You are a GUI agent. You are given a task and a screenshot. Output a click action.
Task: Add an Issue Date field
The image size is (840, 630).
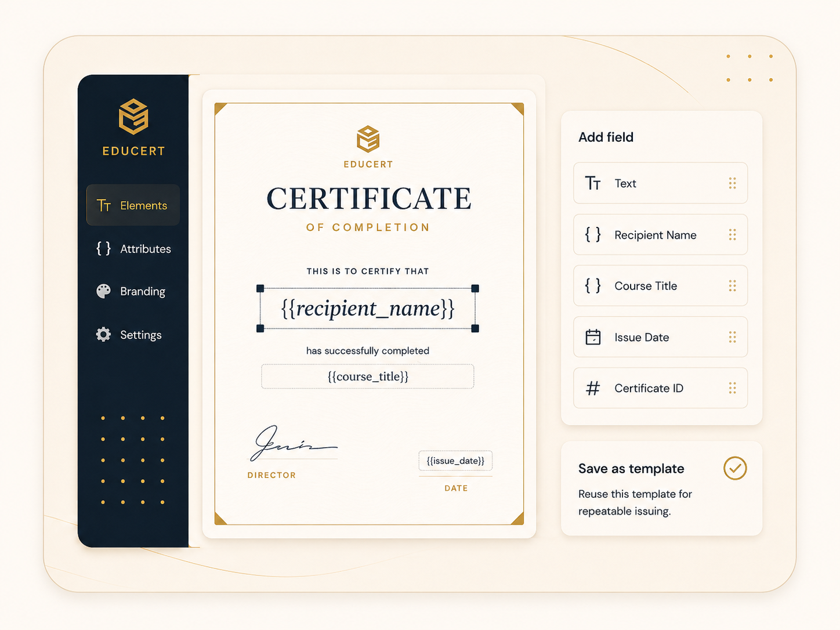[x=660, y=336]
